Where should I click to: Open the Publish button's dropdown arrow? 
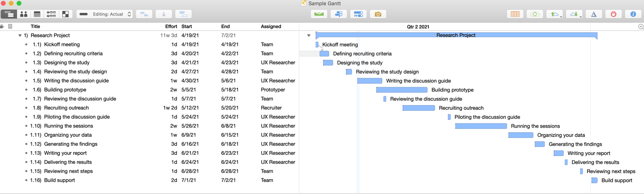pos(561,16)
